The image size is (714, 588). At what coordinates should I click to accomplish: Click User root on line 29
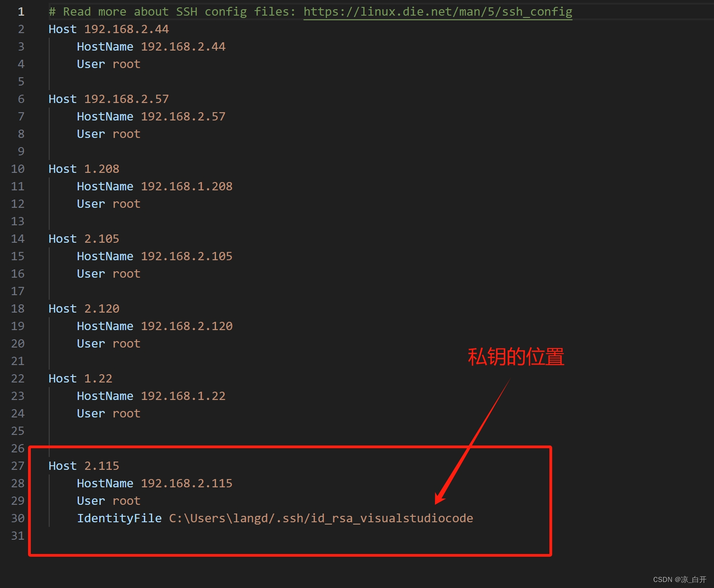pos(109,501)
